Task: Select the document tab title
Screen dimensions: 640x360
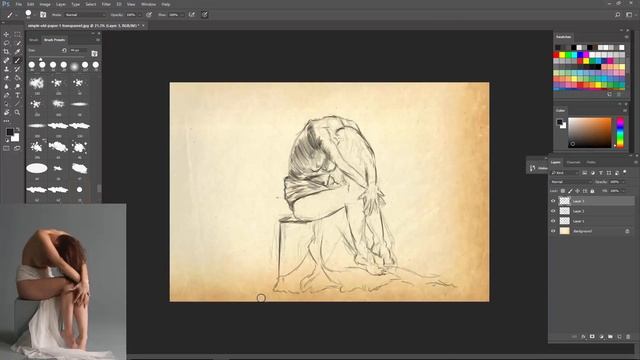Action: [x=83, y=25]
